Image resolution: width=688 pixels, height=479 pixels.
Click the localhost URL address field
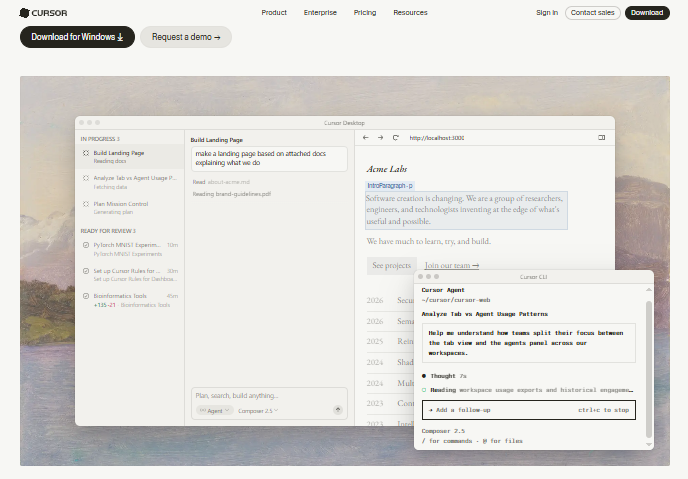tap(437, 138)
